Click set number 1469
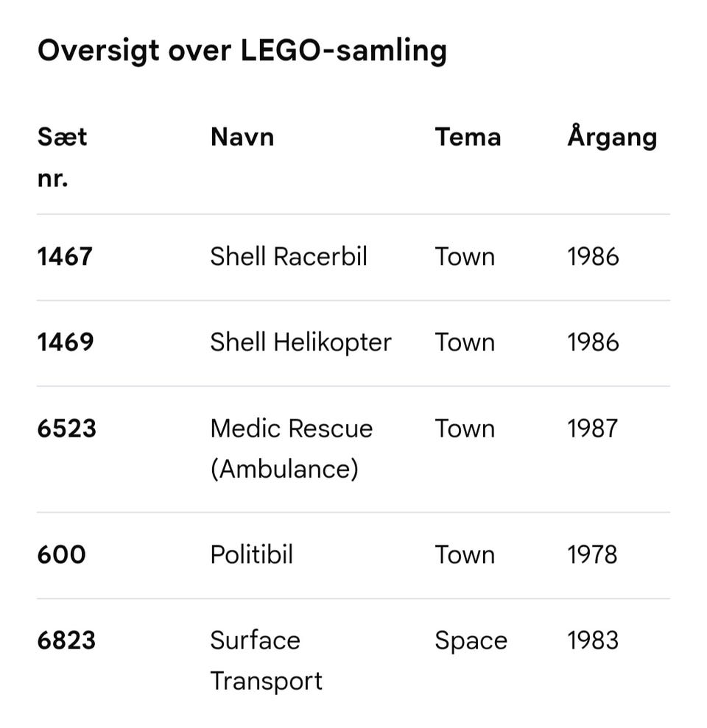The image size is (707, 728). pos(65,342)
